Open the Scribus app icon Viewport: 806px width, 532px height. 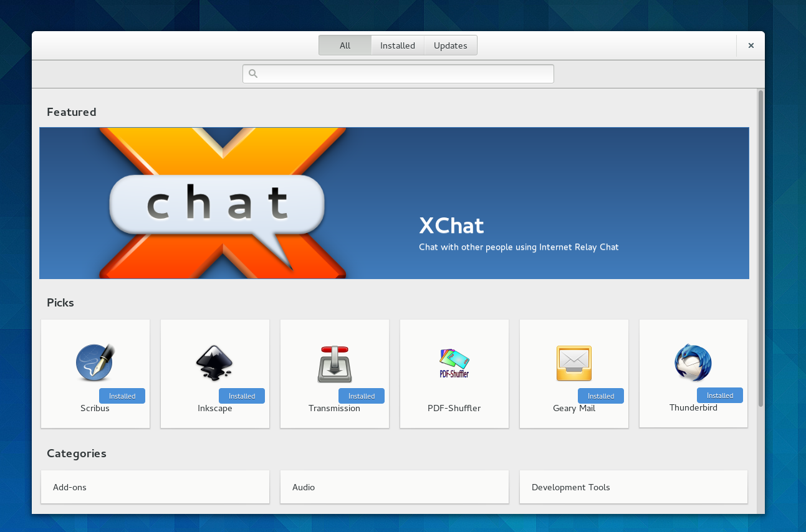pyautogui.click(x=95, y=363)
